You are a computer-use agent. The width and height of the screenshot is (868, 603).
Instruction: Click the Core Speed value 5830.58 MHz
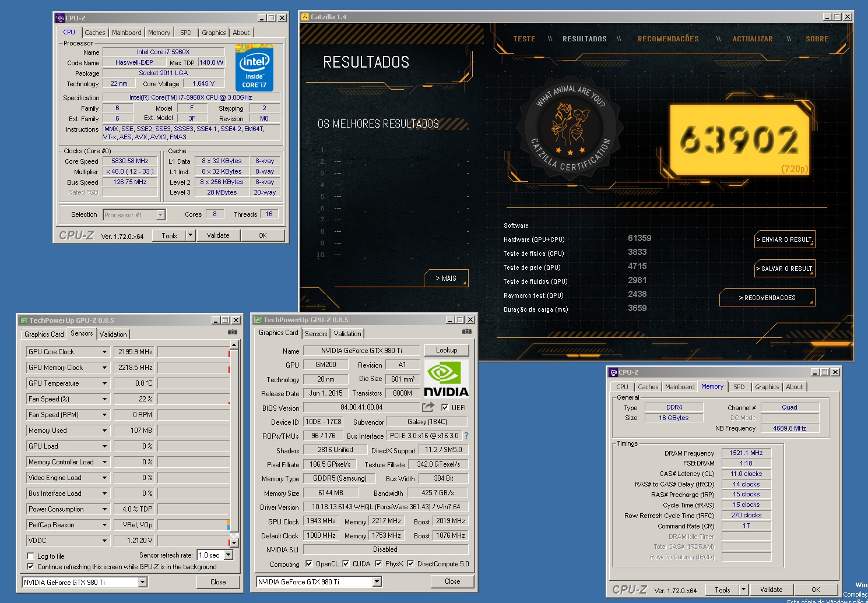point(130,161)
